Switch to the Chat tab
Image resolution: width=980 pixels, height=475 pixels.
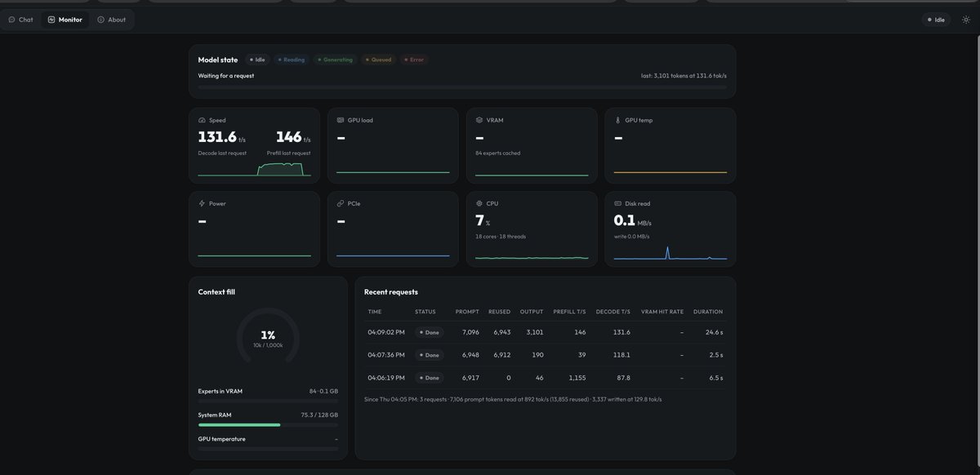point(21,20)
